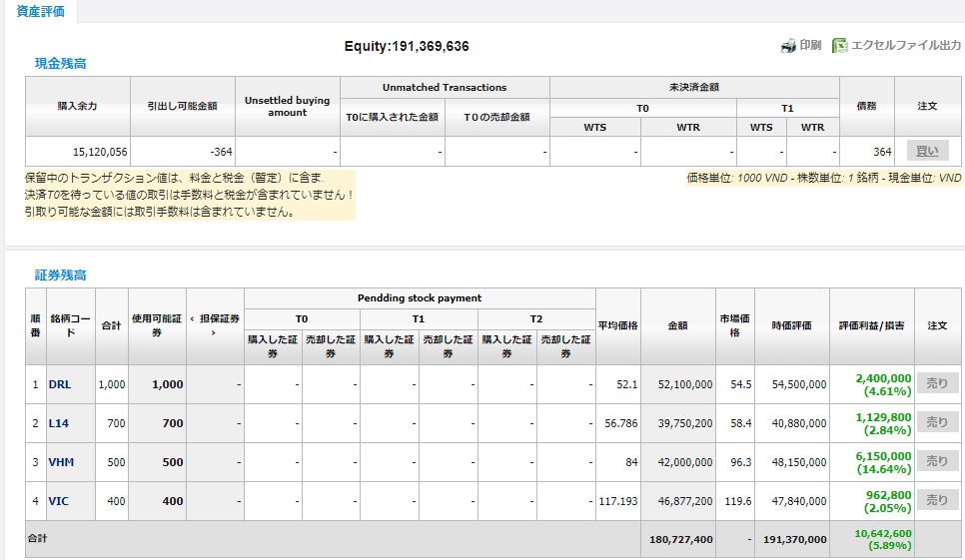Screen dimensions: 965x560
Task: Hit the 売り button for VIC
Action: [936, 500]
